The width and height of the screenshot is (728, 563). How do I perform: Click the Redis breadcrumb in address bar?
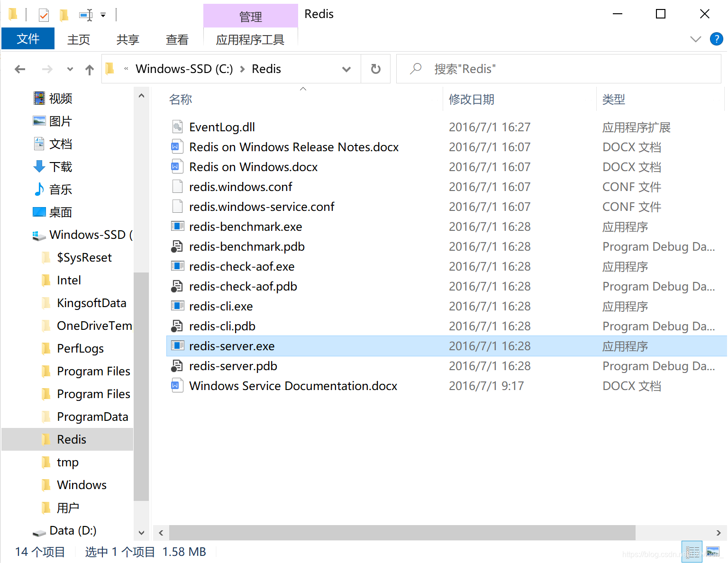tap(266, 69)
